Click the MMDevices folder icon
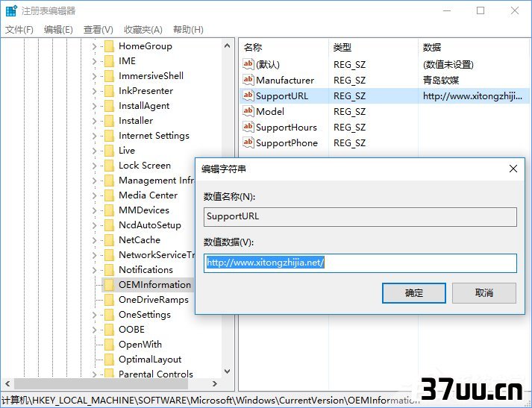532x408 pixels. coord(109,210)
